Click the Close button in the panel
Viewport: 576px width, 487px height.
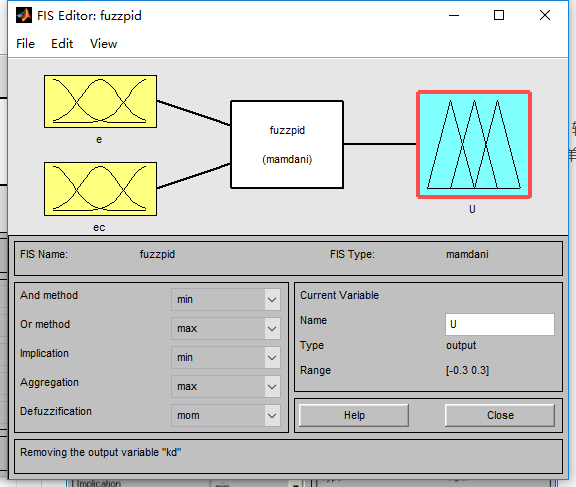(x=500, y=415)
